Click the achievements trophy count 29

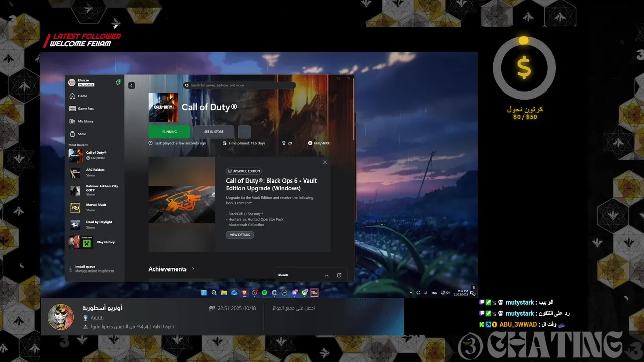tap(287, 143)
